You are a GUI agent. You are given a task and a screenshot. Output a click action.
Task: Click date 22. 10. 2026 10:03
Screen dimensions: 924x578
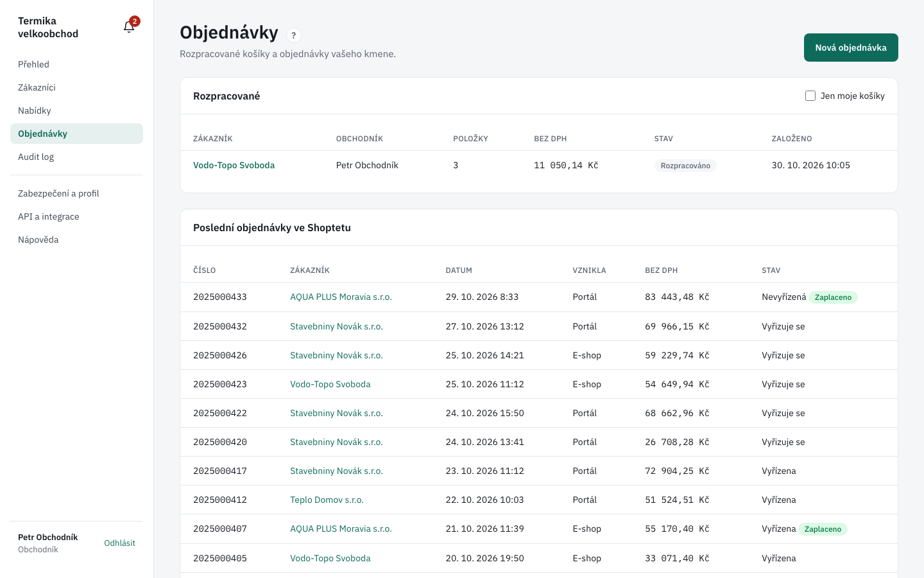click(x=484, y=500)
